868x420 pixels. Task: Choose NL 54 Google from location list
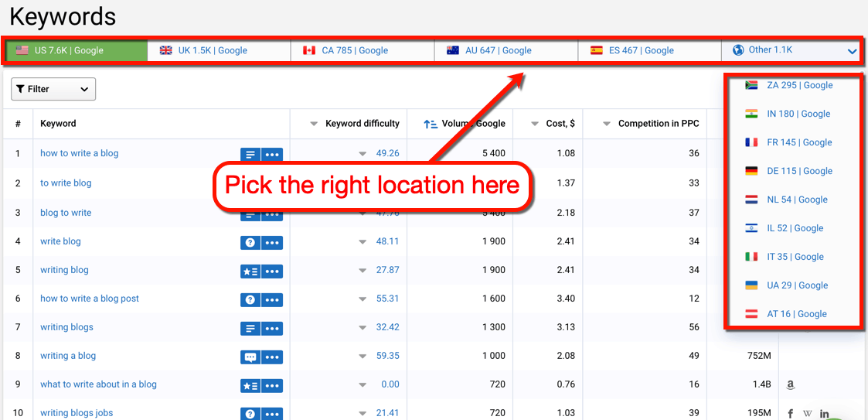(787, 200)
